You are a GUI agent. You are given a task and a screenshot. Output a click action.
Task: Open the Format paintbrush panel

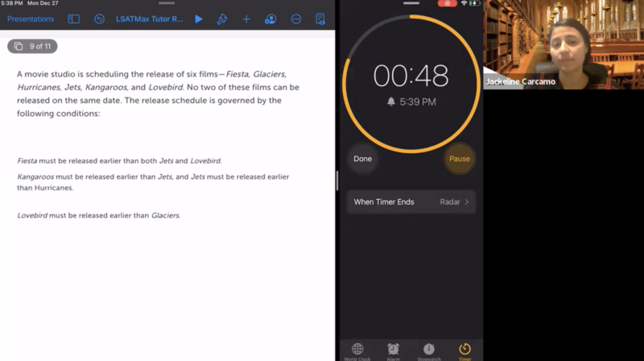222,19
